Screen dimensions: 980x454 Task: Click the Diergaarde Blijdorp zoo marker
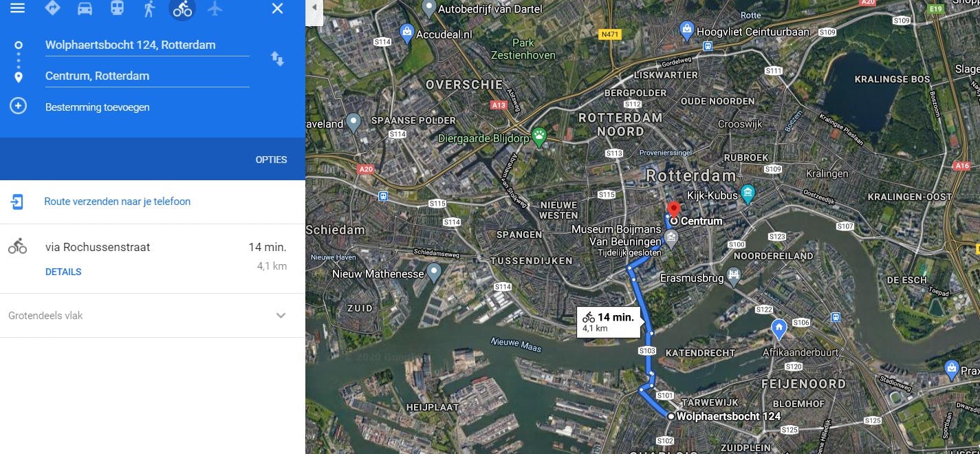[x=538, y=138]
